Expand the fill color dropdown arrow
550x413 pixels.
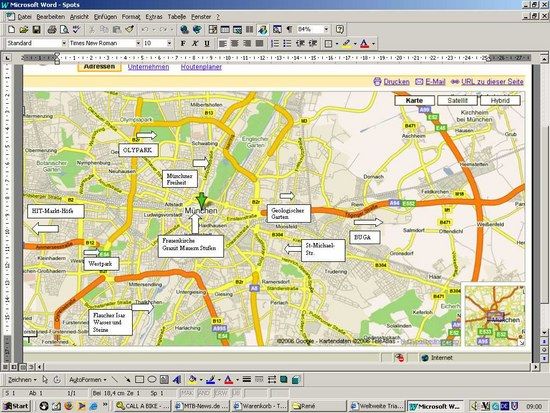coord(201,380)
